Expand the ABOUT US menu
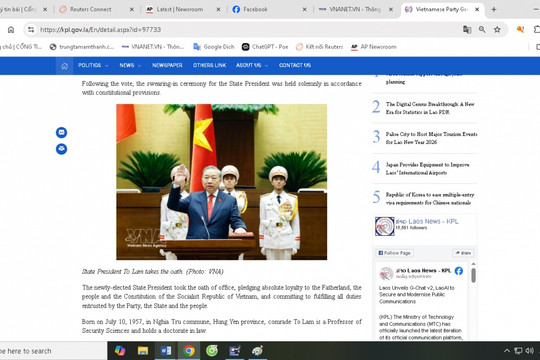The width and height of the screenshot is (540, 360). [x=252, y=65]
